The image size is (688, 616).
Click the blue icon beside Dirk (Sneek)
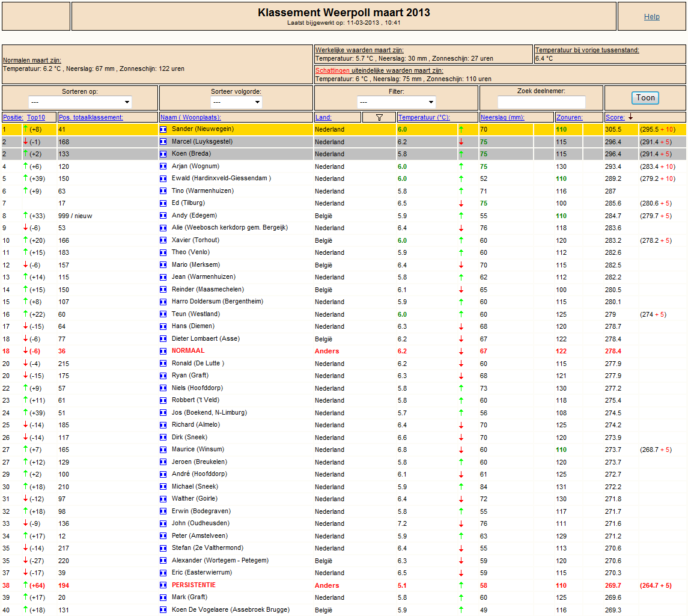163,437
